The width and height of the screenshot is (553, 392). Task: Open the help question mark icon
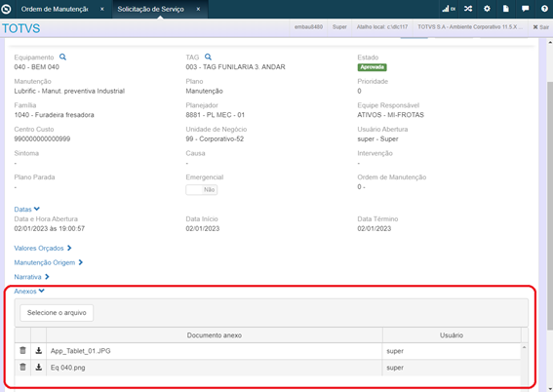544,9
